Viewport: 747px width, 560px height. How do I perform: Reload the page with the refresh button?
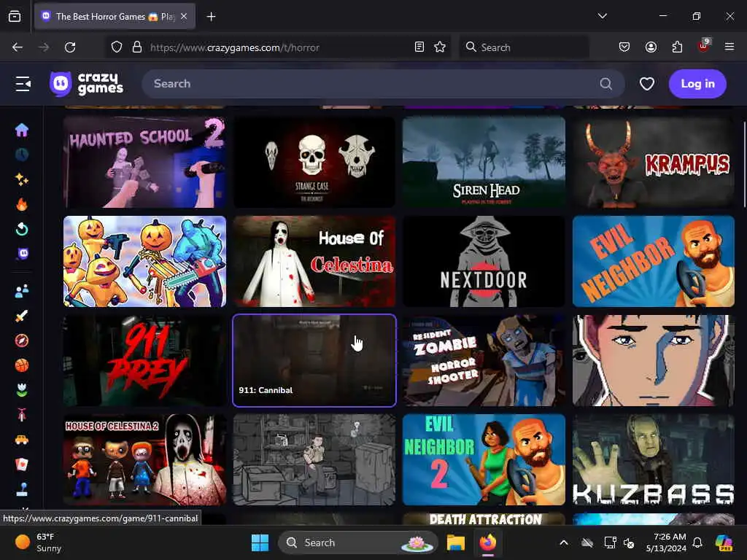pos(70,47)
